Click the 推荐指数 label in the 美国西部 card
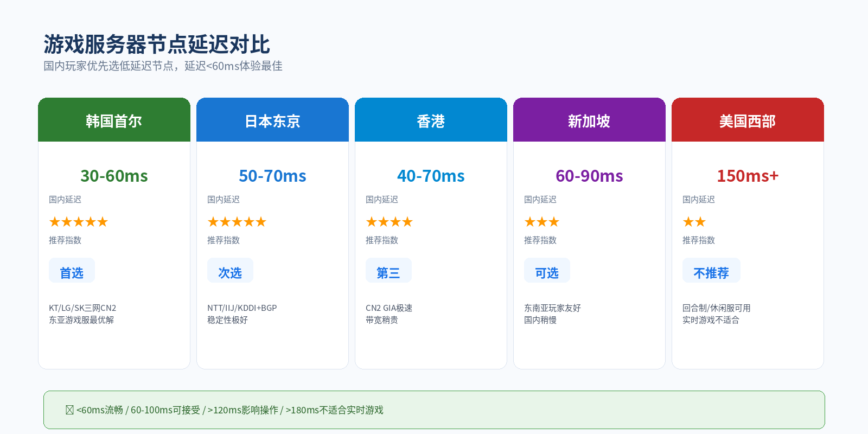Viewport: 868px width, 434px height. 699,240
